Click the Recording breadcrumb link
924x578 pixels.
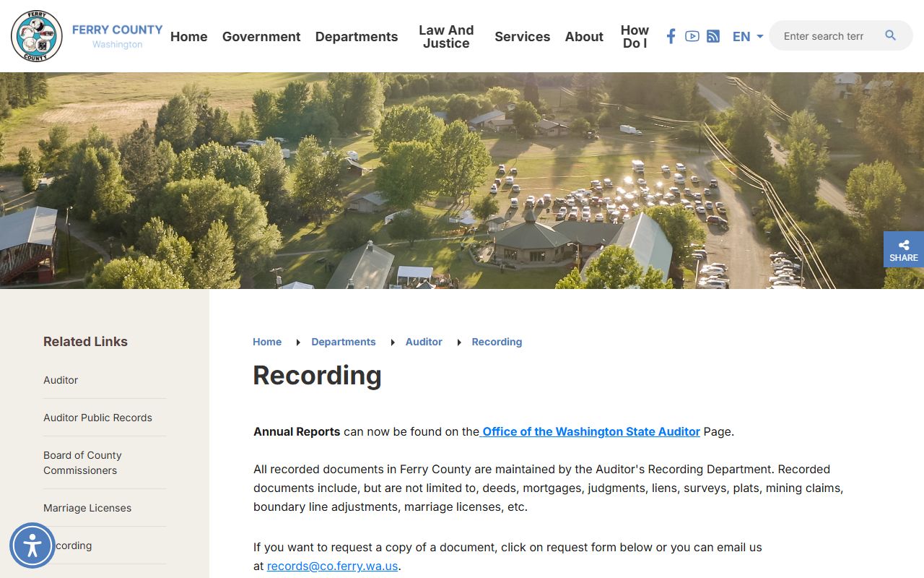click(497, 342)
